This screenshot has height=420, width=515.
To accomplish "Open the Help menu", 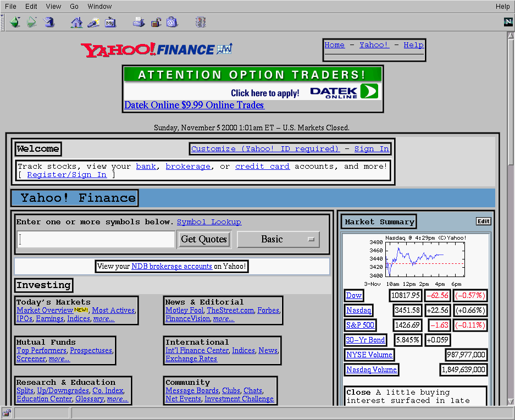I will pos(502,6).
